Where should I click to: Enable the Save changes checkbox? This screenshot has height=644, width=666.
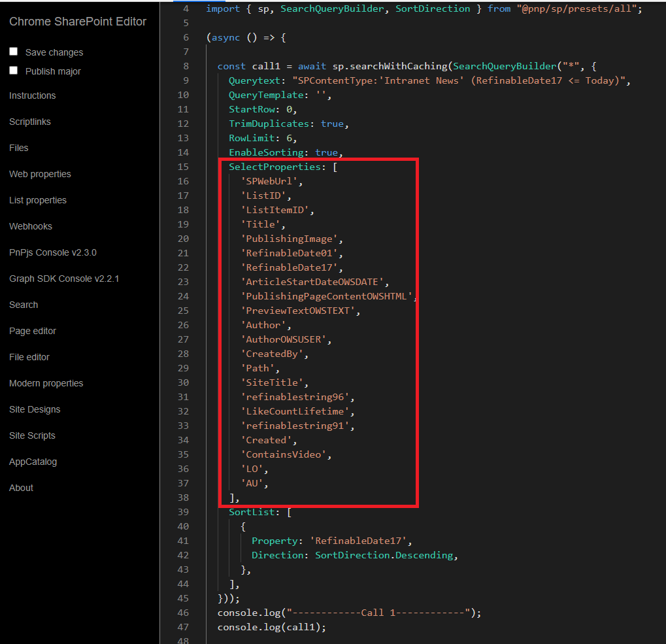pyautogui.click(x=13, y=51)
